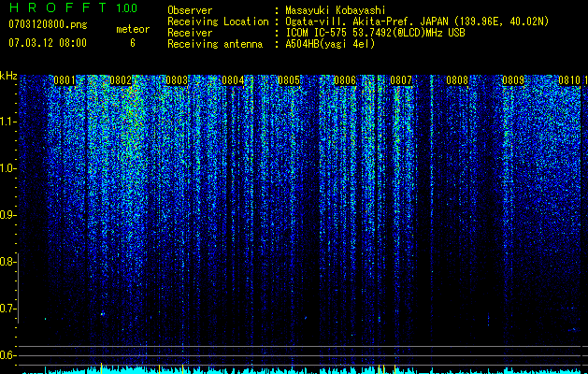Click the Observer field label
This screenshot has width=588, height=374.
pyautogui.click(x=190, y=10)
